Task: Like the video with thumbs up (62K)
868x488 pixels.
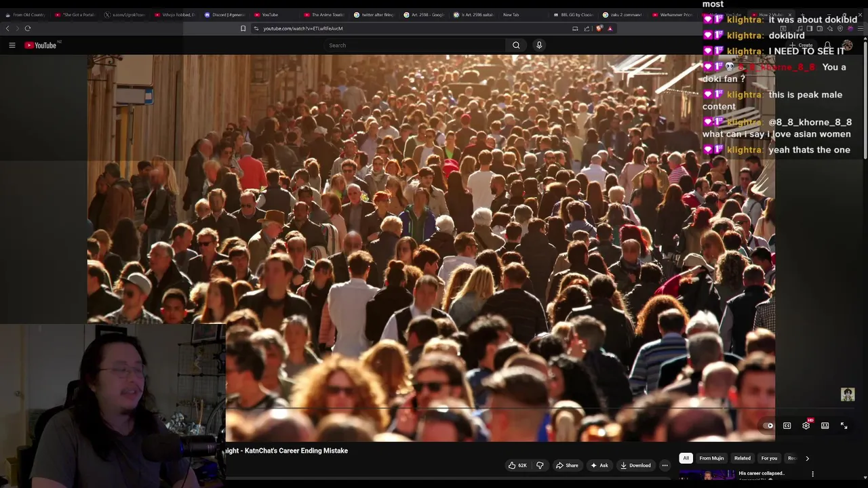Action: pyautogui.click(x=518, y=466)
